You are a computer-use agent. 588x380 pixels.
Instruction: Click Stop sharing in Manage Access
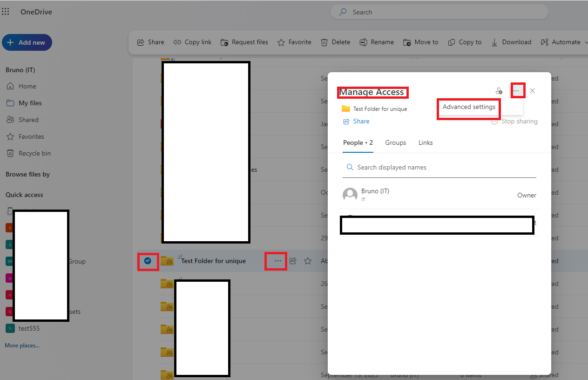click(514, 122)
